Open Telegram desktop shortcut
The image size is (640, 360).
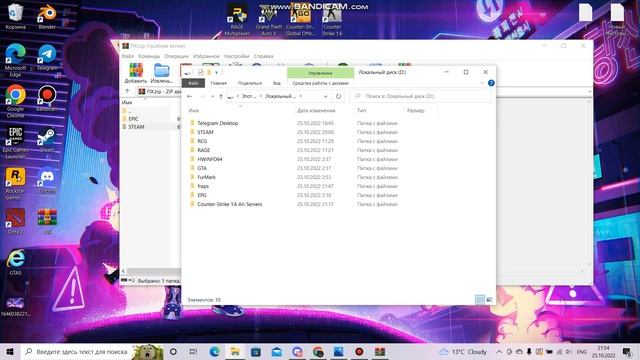[47, 58]
